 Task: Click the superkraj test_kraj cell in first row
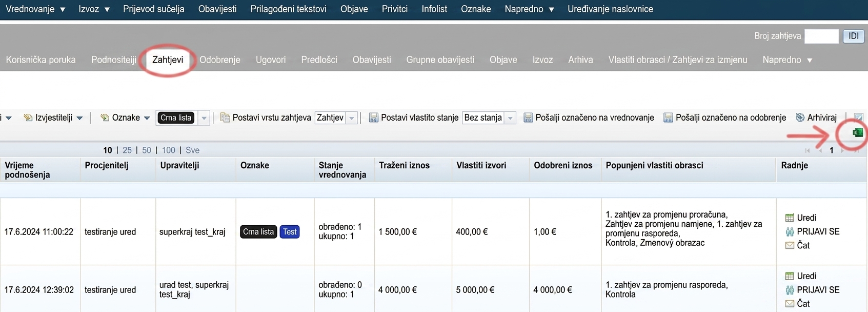(x=192, y=232)
